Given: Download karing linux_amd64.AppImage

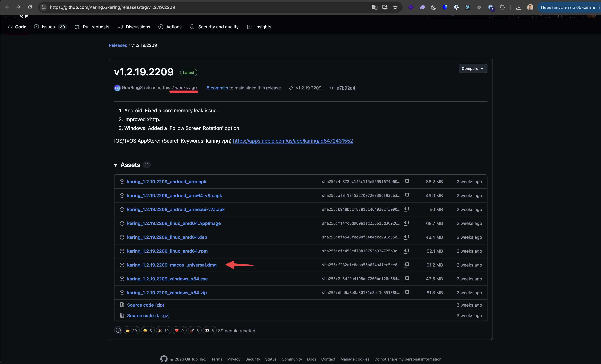Looking at the screenshot, I should 174,223.
